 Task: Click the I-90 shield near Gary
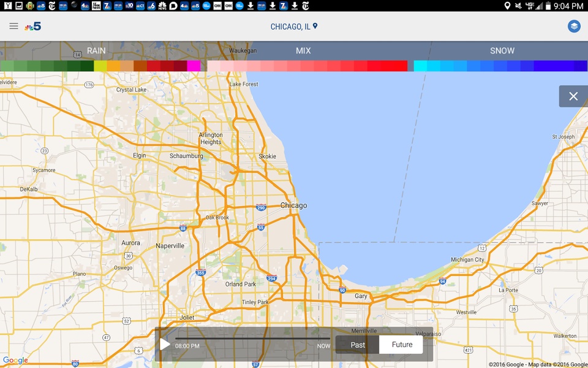click(x=342, y=290)
